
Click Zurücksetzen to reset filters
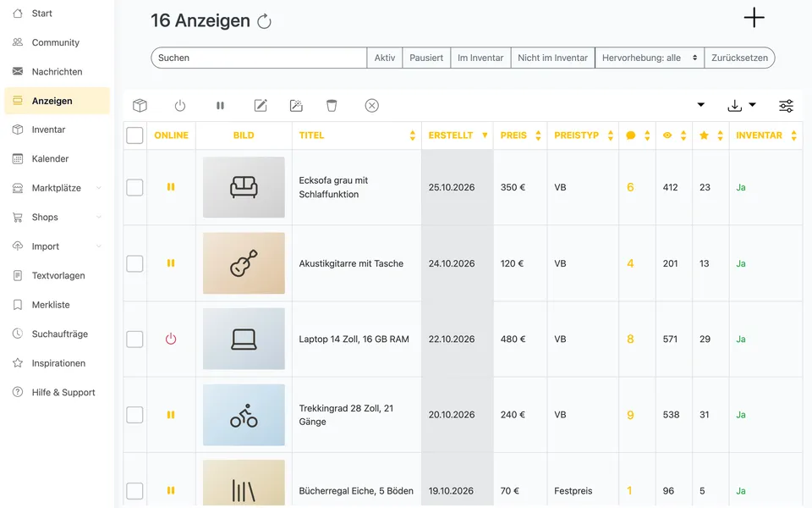[739, 58]
